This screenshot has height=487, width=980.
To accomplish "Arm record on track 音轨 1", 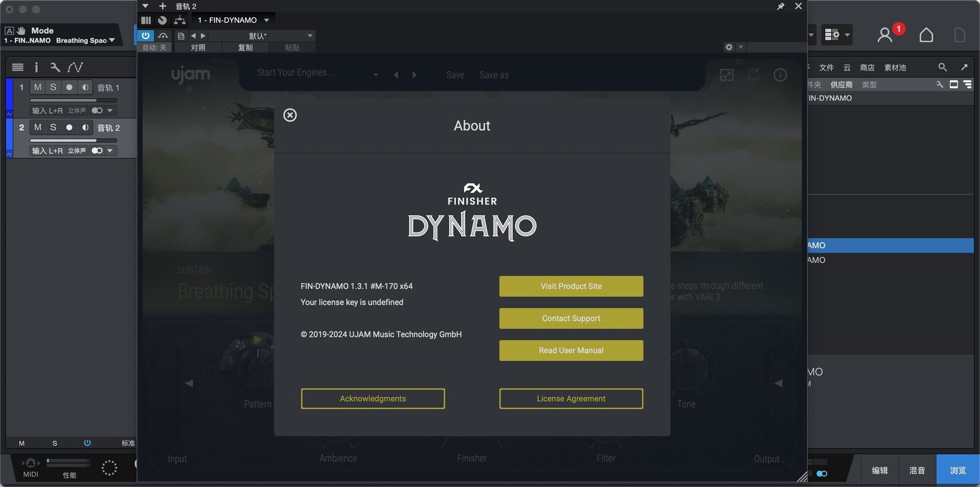I will (69, 87).
